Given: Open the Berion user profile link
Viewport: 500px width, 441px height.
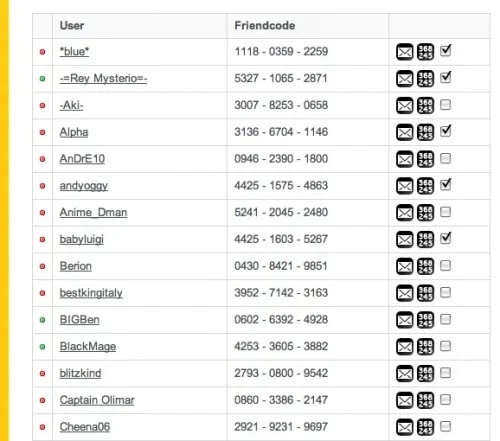Looking at the screenshot, I should click(x=76, y=266).
